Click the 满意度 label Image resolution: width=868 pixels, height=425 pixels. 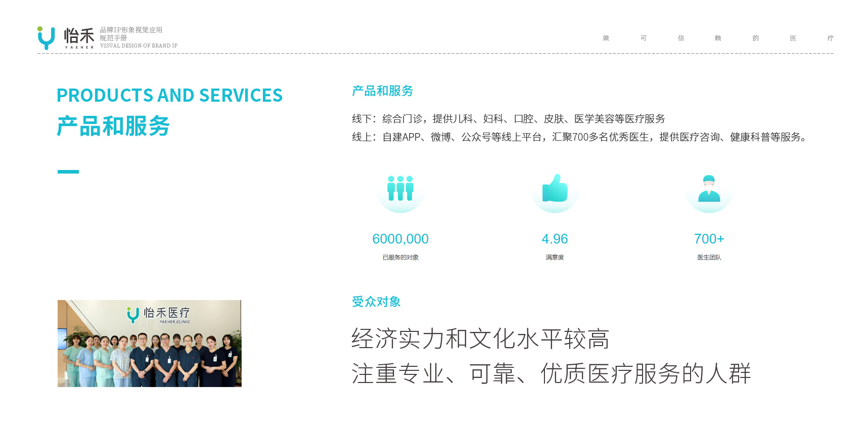coord(555,258)
